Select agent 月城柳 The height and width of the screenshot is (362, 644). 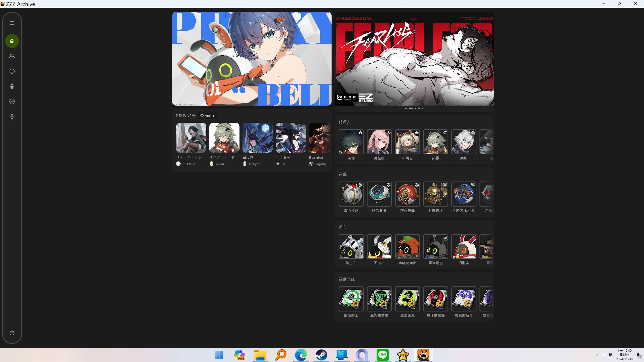(x=379, y=142)
